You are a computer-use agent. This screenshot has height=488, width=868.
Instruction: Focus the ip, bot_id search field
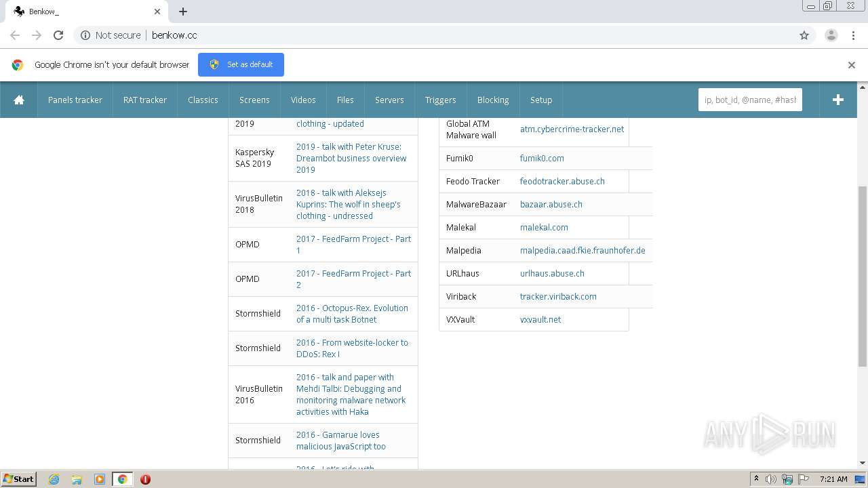(750, 100)
